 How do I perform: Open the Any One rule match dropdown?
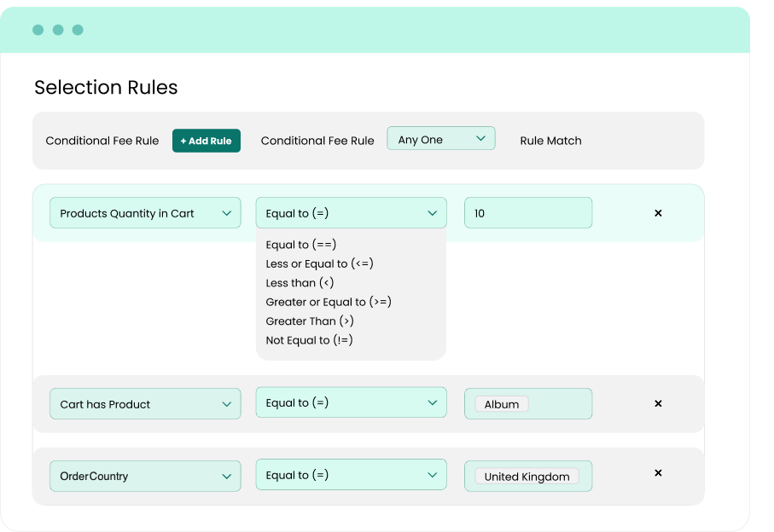tap(440, 139)
